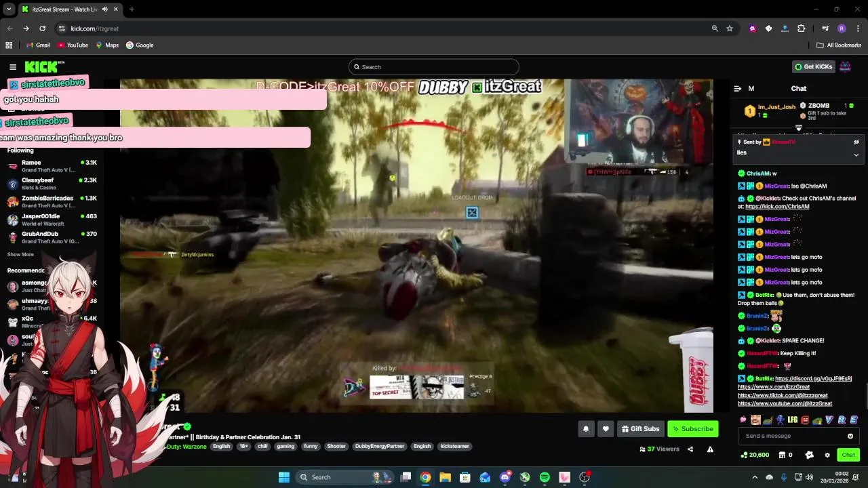Click the browser back button
The width and height of the screenshot is (868, 488).
coord(9,28)
